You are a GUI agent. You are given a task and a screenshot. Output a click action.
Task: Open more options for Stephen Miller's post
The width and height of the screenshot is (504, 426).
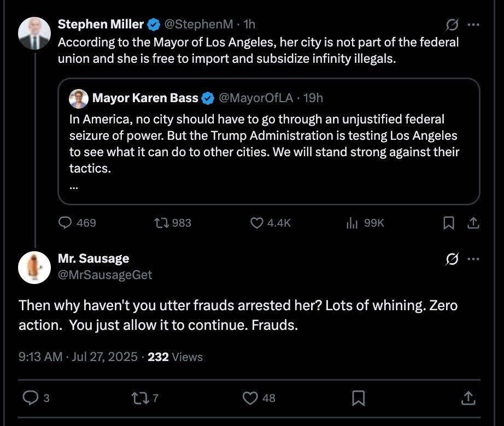473,25
